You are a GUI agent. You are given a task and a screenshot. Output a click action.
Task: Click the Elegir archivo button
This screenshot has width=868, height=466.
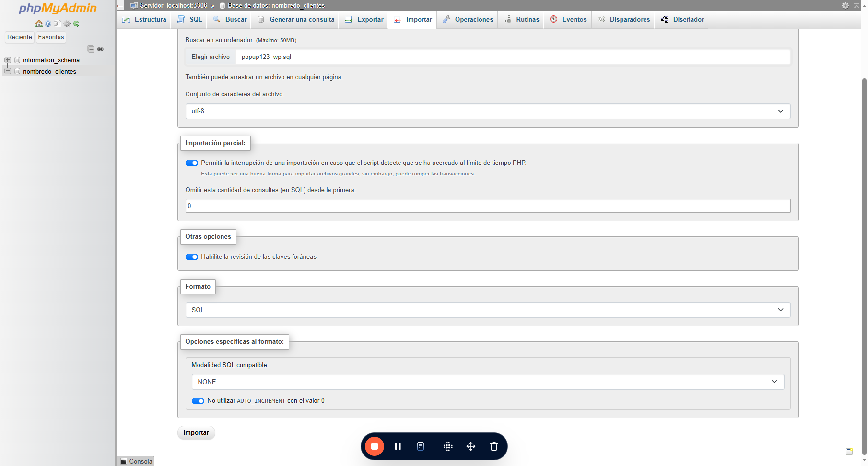click(x=211, y=57)
